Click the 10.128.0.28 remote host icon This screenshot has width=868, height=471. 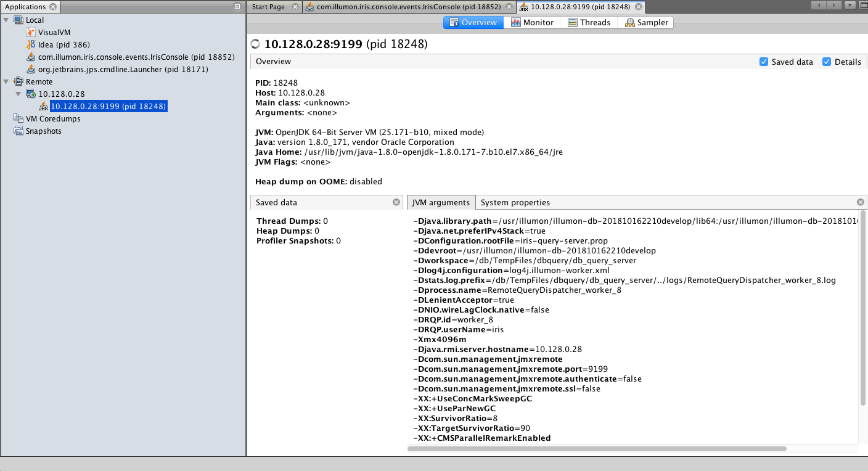pyautogui.click(x=31, y=94)
